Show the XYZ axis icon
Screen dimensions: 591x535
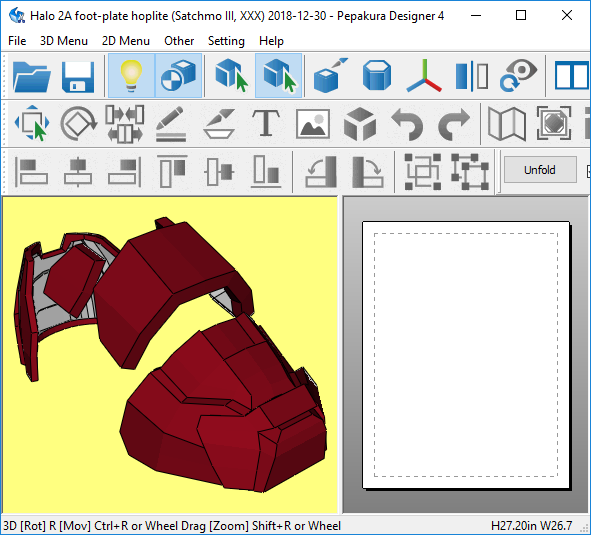[x=424, y=76]
